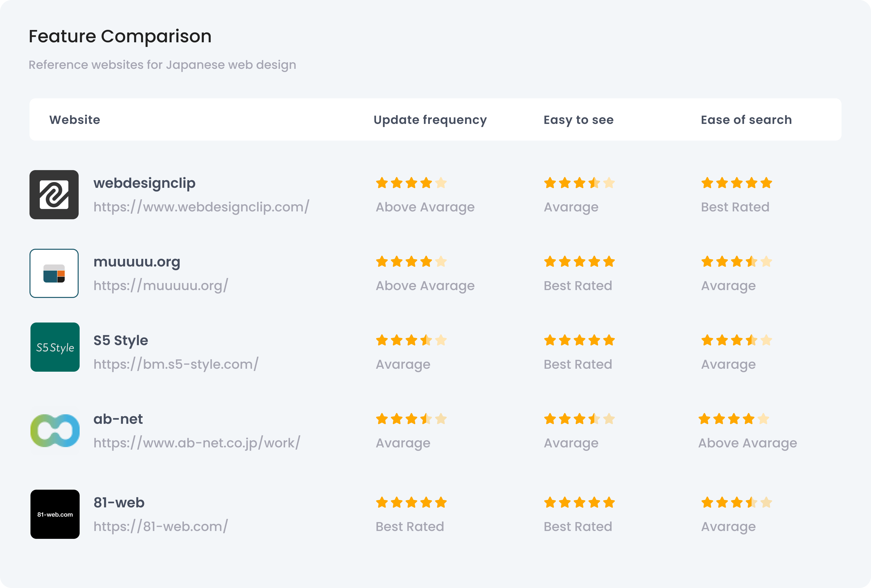The height and width of the screenshot is (588, 871).
Task: Open the ab-net work page URL
Action: [197, 443]
